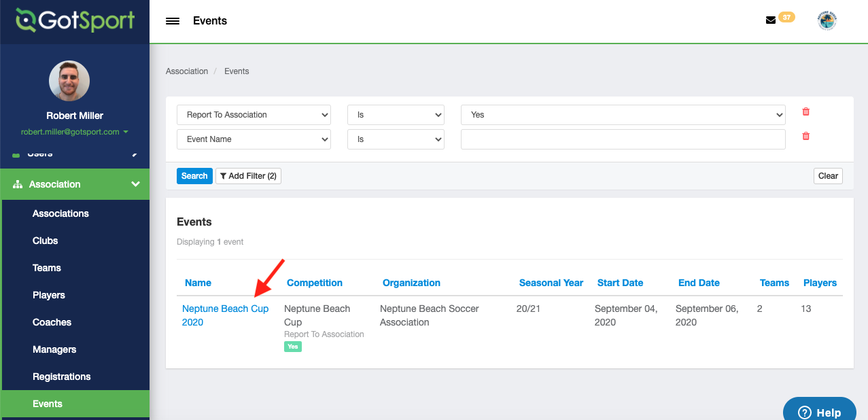The height and width of the screenshot is (420, 868).
Task: Open the Event Name field dropdown
Action: click(254, 139)
